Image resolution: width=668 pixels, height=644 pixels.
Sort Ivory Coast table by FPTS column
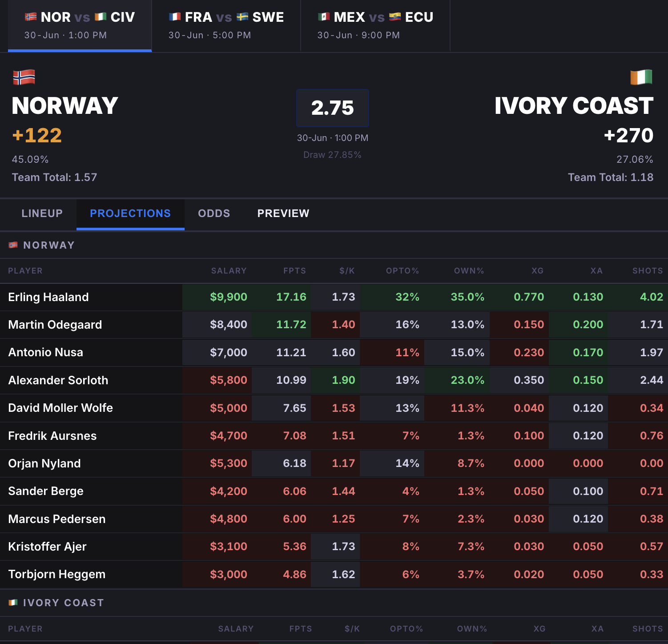(x=301, y=629)
